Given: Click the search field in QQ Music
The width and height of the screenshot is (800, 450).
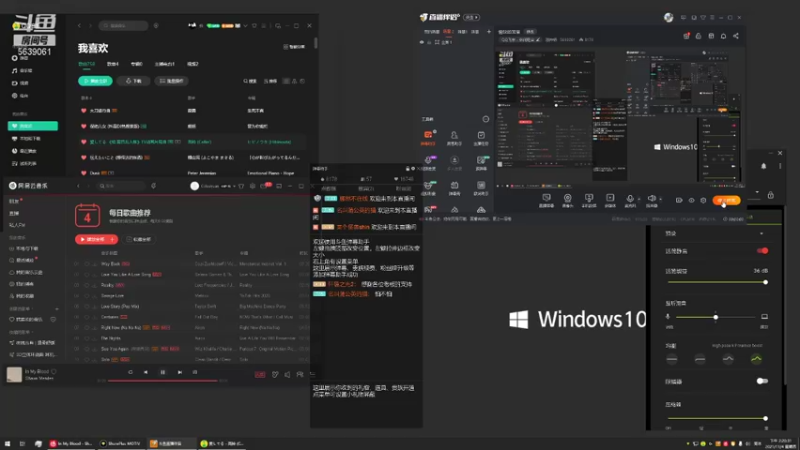Looking at the screenshot, I should 124,26.
